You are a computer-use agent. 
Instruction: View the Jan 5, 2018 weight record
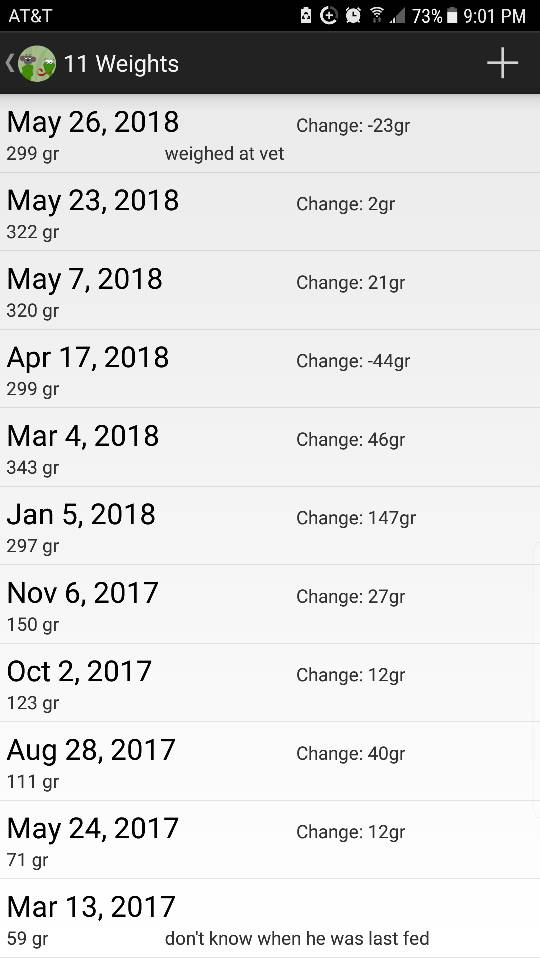270,525
